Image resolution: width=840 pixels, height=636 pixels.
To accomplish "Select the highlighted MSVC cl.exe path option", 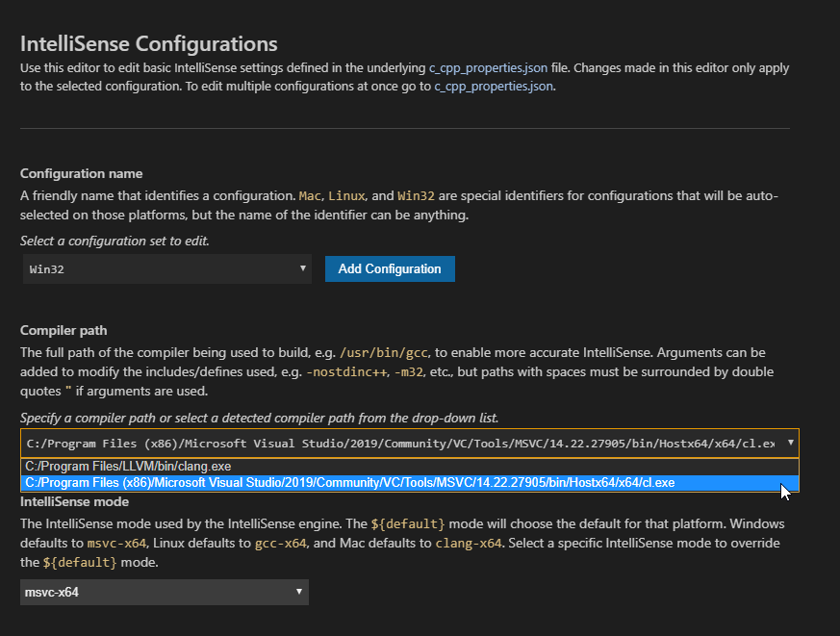I will (x=409, y=483).
